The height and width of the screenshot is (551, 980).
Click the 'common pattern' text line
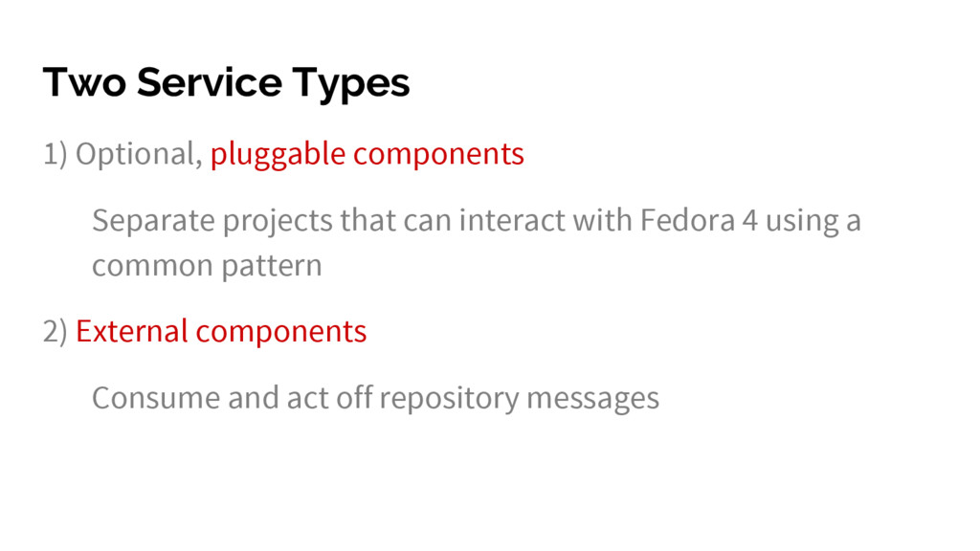tap(207, 266)
